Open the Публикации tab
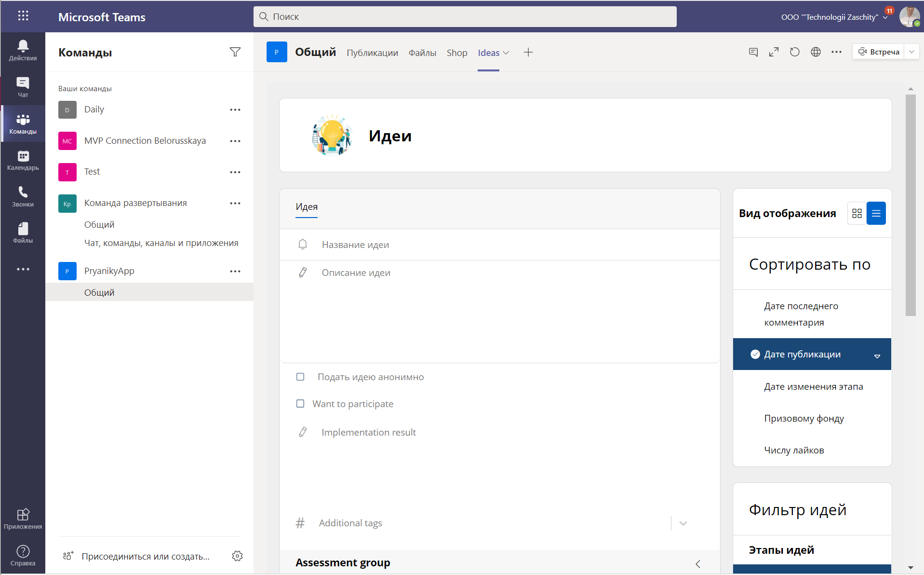The image size is (924, 575). [372, 53]
